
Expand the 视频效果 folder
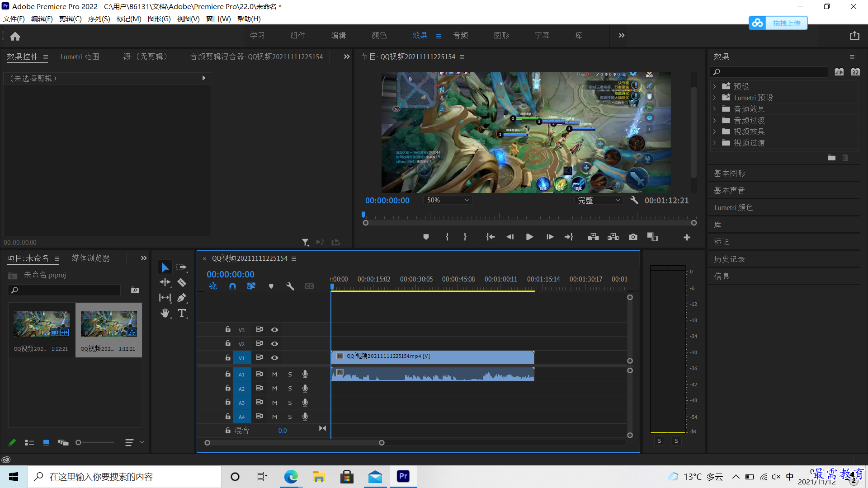point(714,131)
